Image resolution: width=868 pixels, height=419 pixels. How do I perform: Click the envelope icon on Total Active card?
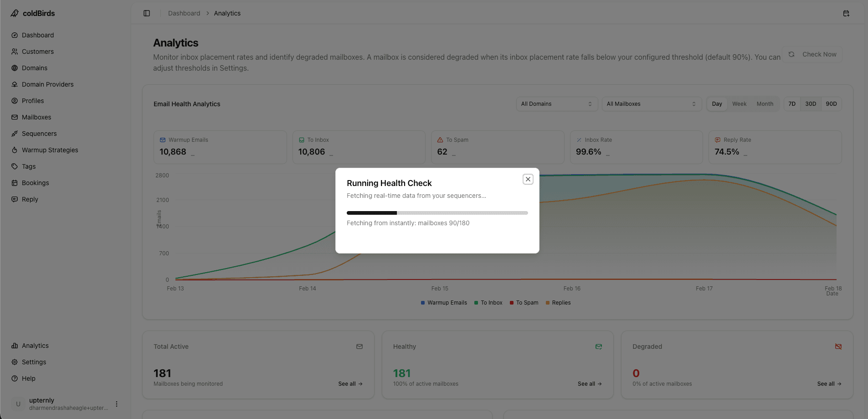[360, 347]
